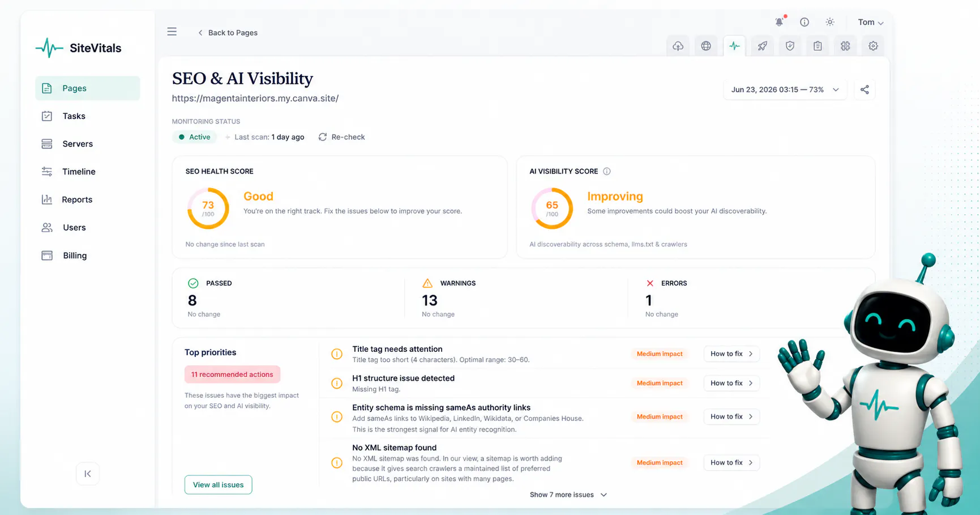The image size is (980, 515).
Task: Click How to fix for H1 structure issue
Action: tap(731, 384)
